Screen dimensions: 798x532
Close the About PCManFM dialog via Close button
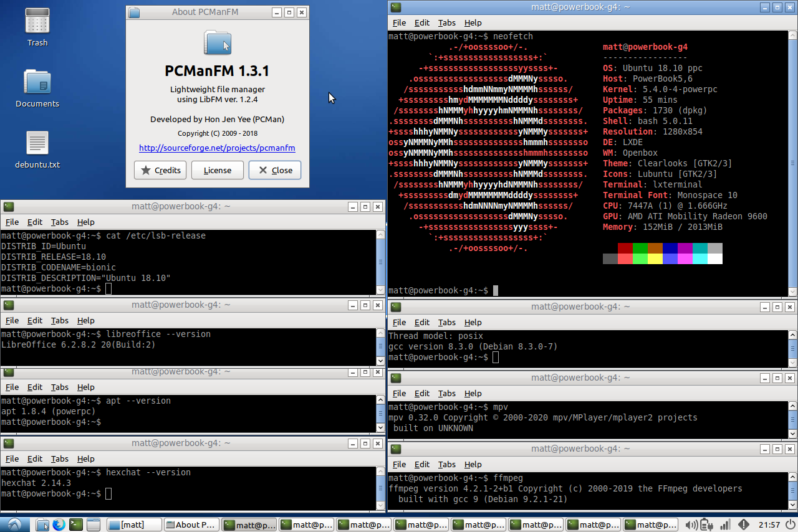coord(275,170)
